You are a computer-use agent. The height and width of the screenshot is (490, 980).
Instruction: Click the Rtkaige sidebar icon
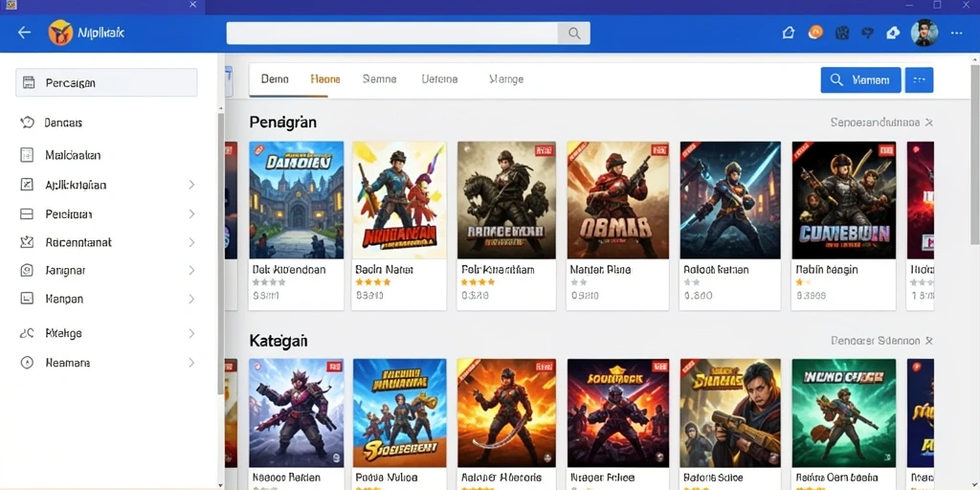click(x=27, y=334)
